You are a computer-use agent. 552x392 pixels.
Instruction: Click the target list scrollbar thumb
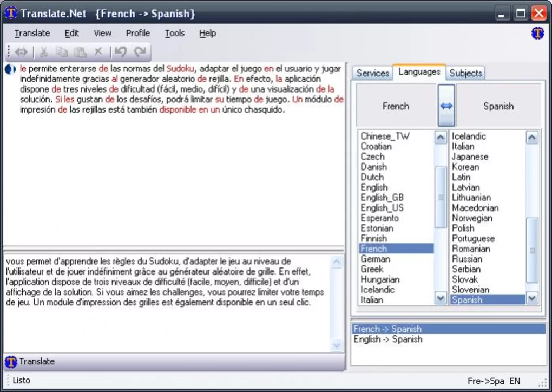point(532,251)
